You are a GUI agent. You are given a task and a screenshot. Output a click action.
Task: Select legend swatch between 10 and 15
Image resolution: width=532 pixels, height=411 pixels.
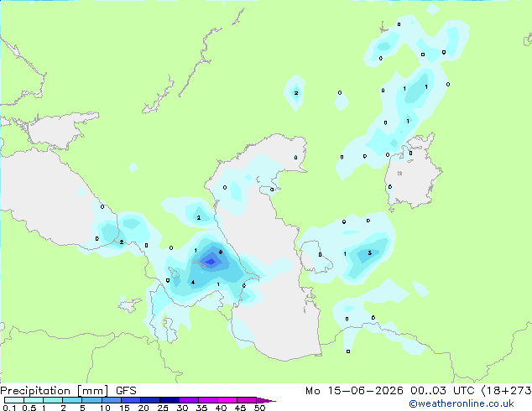point(111,400)
